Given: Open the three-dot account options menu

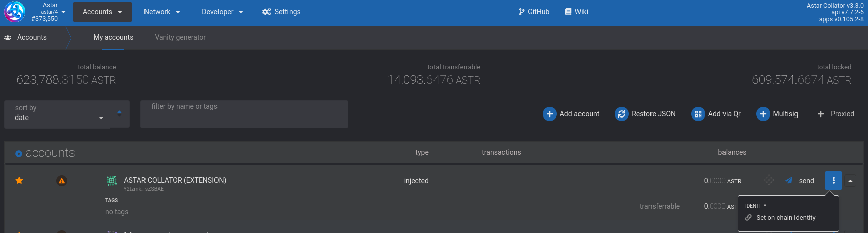Looking at the screenshot, I should click(833, 181).
